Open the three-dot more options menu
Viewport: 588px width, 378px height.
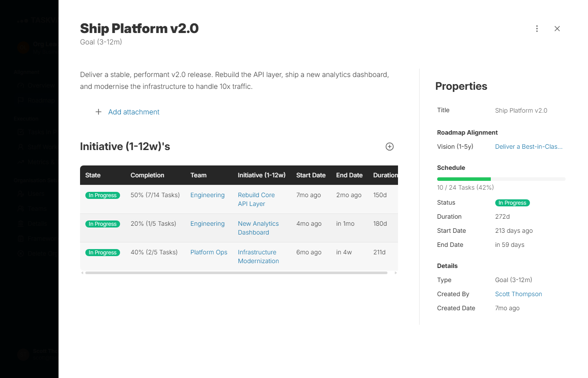537,29
